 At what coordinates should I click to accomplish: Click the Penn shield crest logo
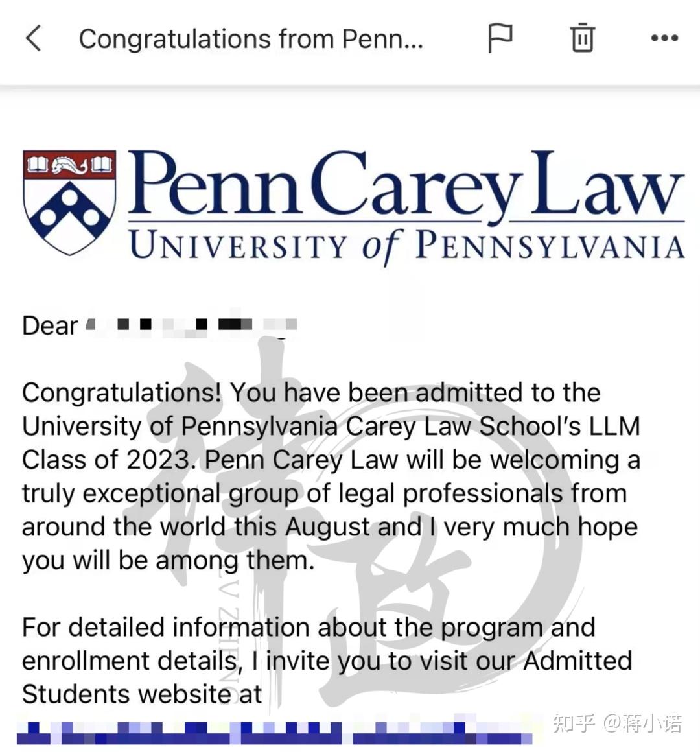pos(69,202)
